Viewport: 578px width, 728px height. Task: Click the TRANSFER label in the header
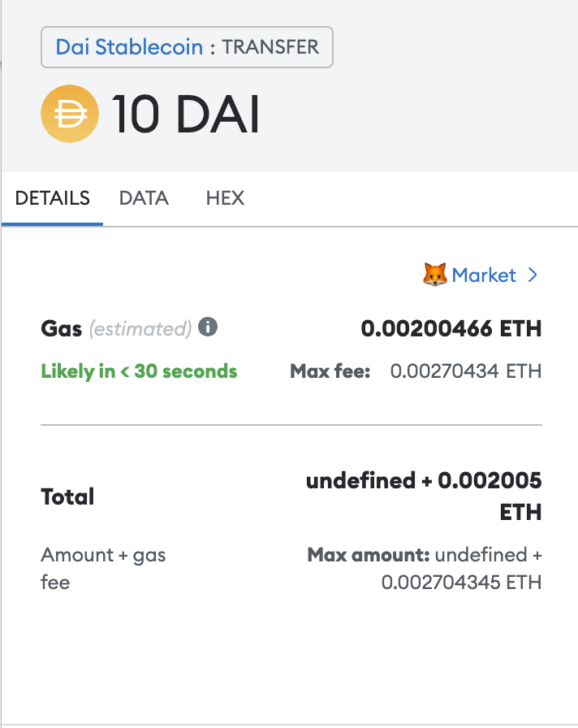[272, 47]
